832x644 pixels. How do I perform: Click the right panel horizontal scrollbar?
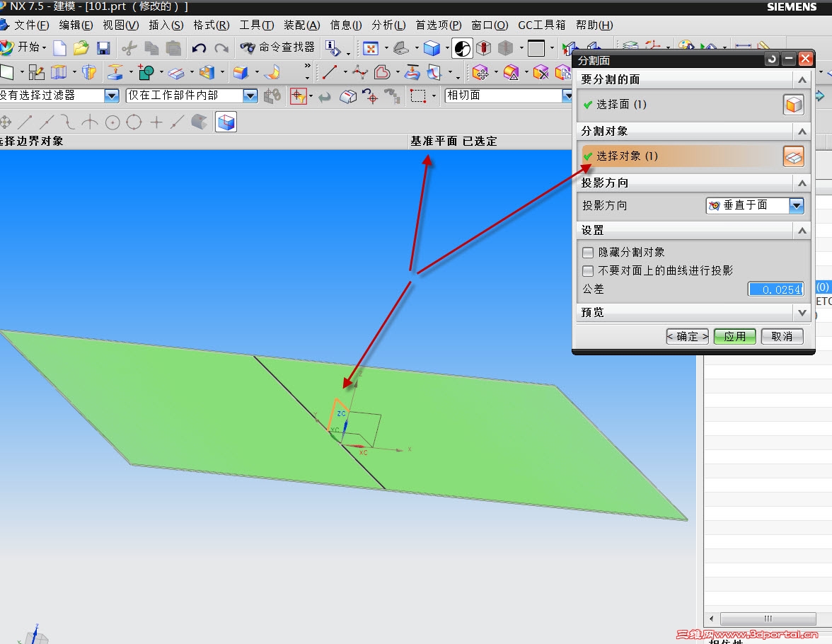pos(767,619)
